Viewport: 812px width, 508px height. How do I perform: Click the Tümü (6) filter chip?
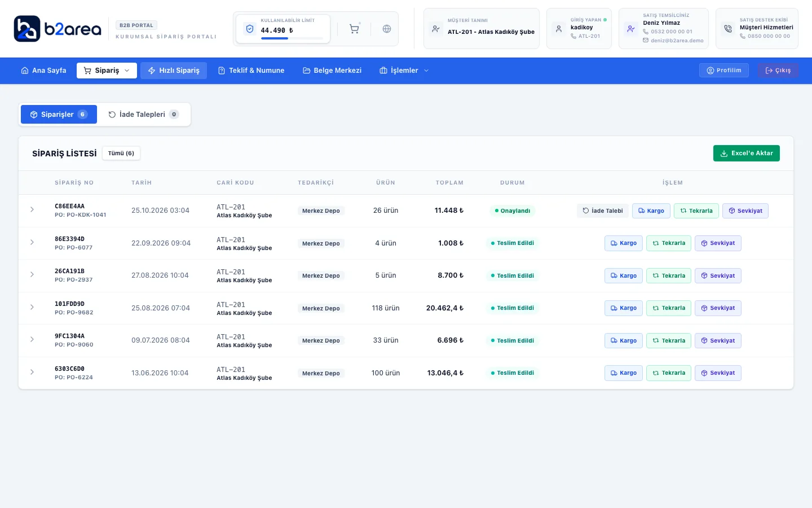pos(121,154)
